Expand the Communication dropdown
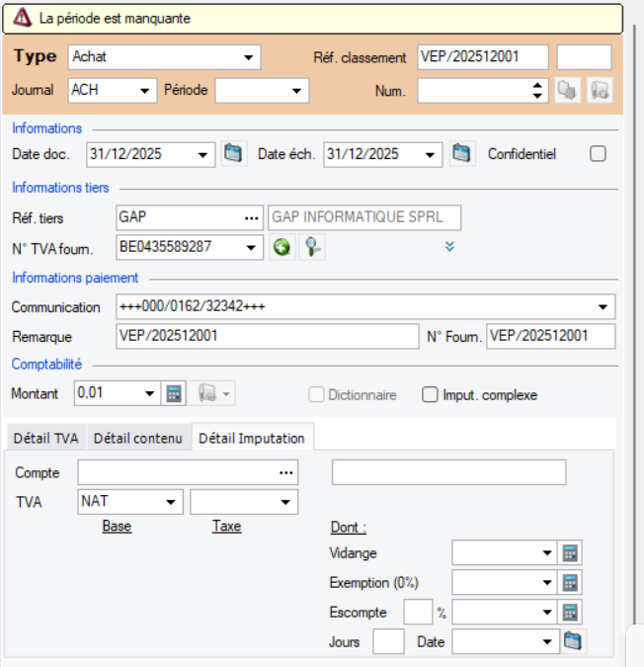This screenshot has height=667, width=644. tap(603, 307)
